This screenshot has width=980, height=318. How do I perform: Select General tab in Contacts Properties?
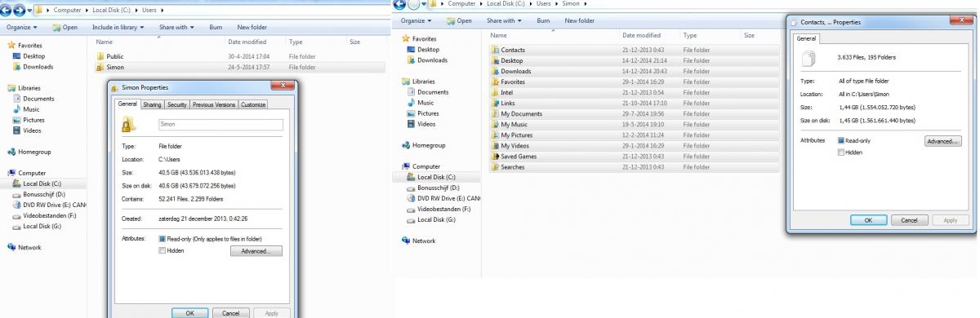806,38
